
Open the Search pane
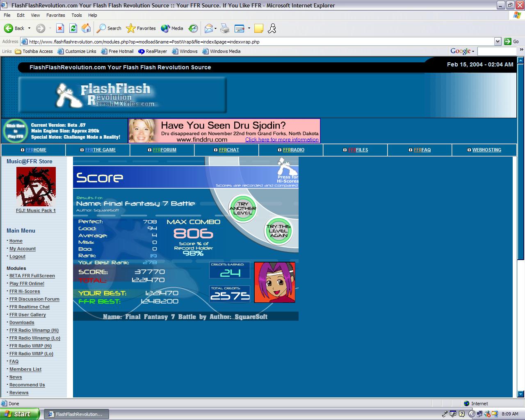coord(109,28)
